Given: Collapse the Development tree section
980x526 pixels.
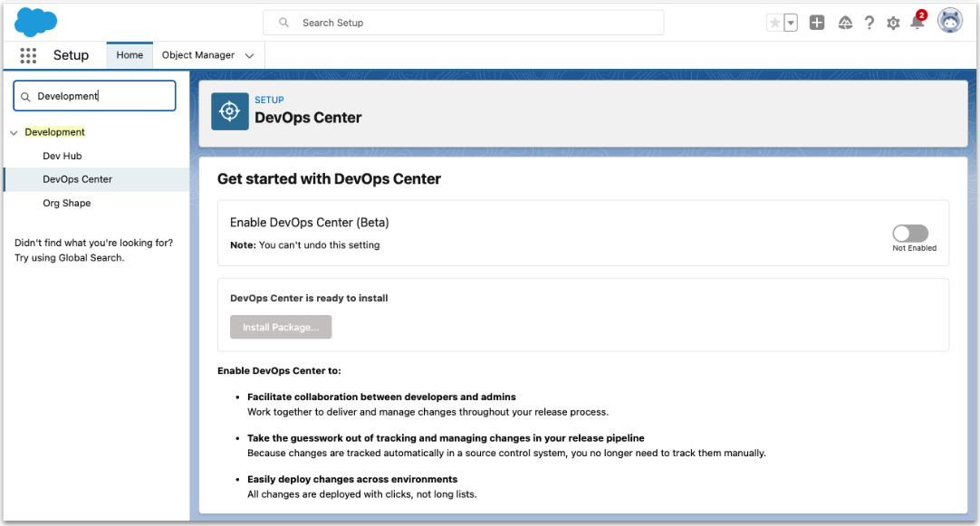Looking at the screenshot, I should 14,131.
